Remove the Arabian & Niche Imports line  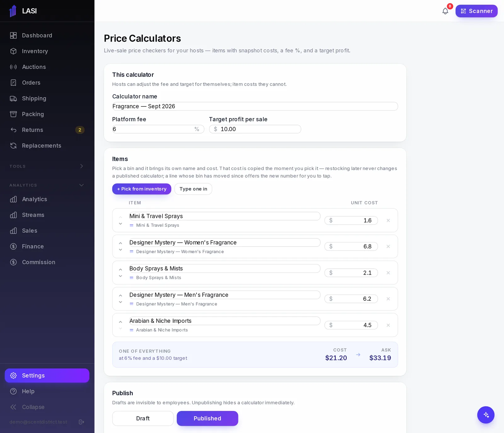[388, 325]
